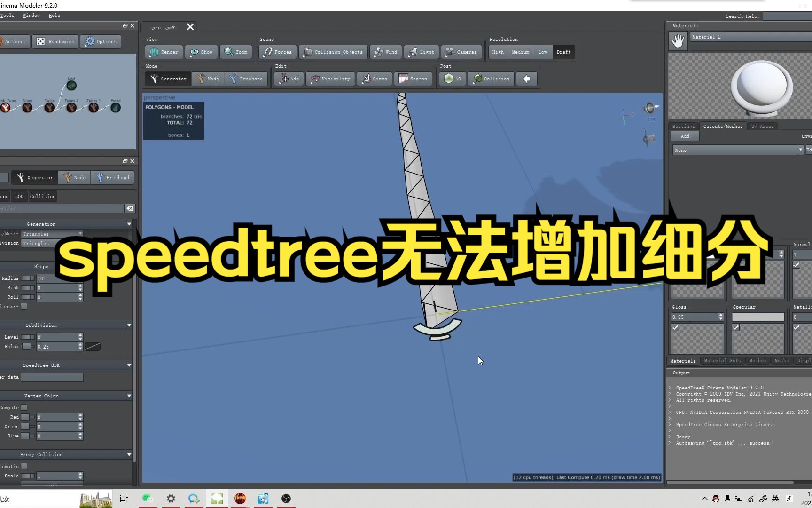This screenshot has width=812, height=508.
Task: Click the Relax curve editor swatch
Action: pyautogui.click(x=93, y=347)
